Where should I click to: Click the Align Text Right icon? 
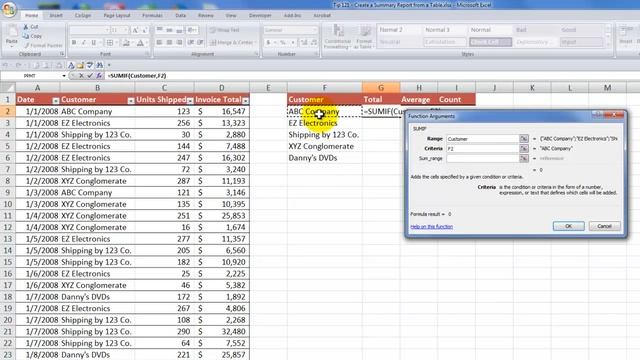[179, 42]
